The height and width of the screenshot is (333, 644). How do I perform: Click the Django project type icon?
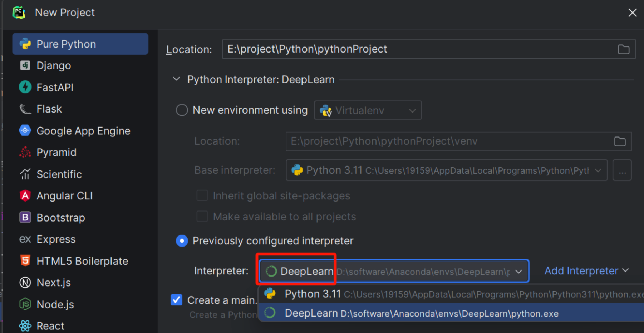point(25,65)
